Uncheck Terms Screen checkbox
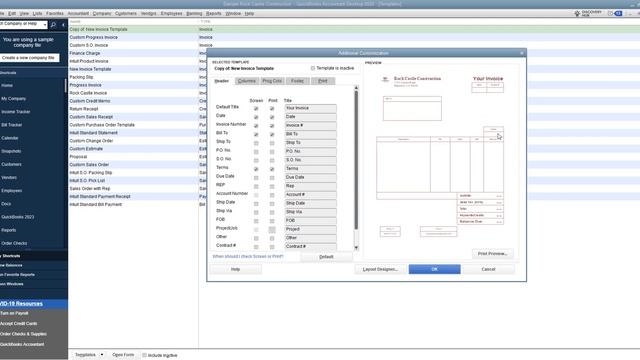The image size is (640, 360). pyautogui.click(x=256, y=169)
